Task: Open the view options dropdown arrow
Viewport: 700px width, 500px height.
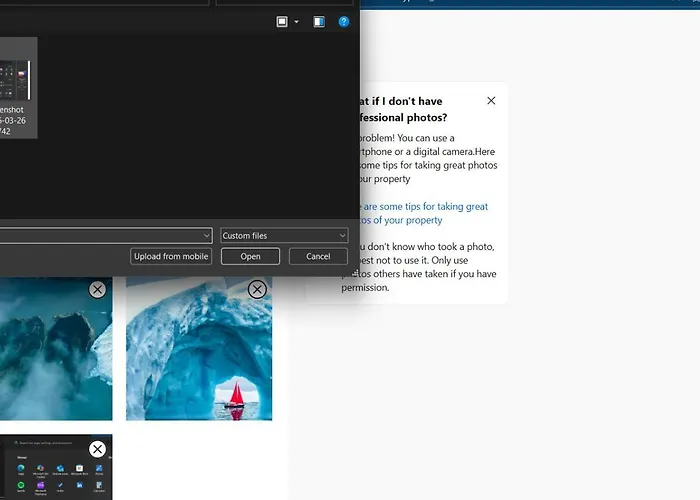Action: pos(296,21)
